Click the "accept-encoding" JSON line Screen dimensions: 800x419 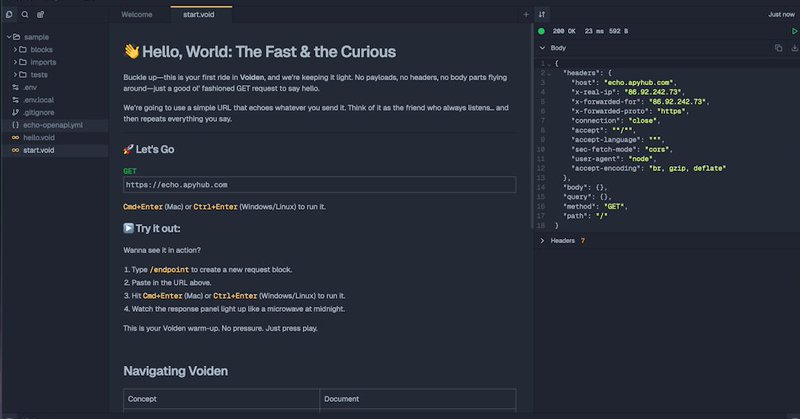648,168
